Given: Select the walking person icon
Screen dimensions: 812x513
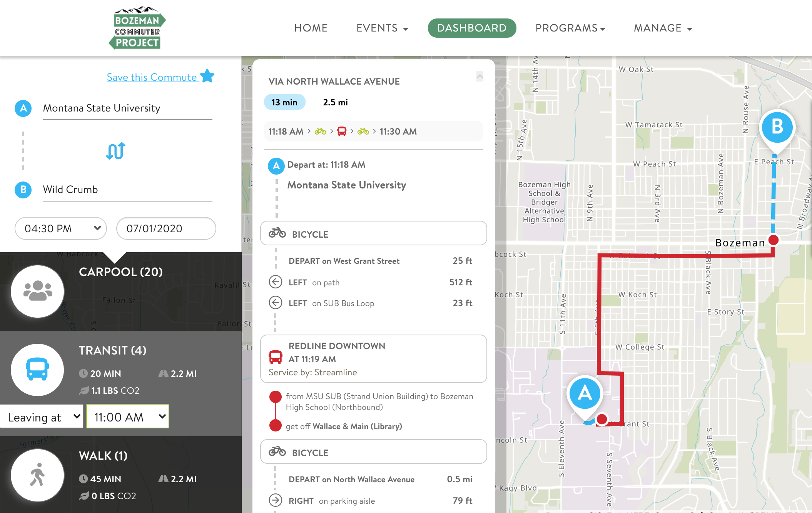Looking at the screenshot, I should pos(37,475).
